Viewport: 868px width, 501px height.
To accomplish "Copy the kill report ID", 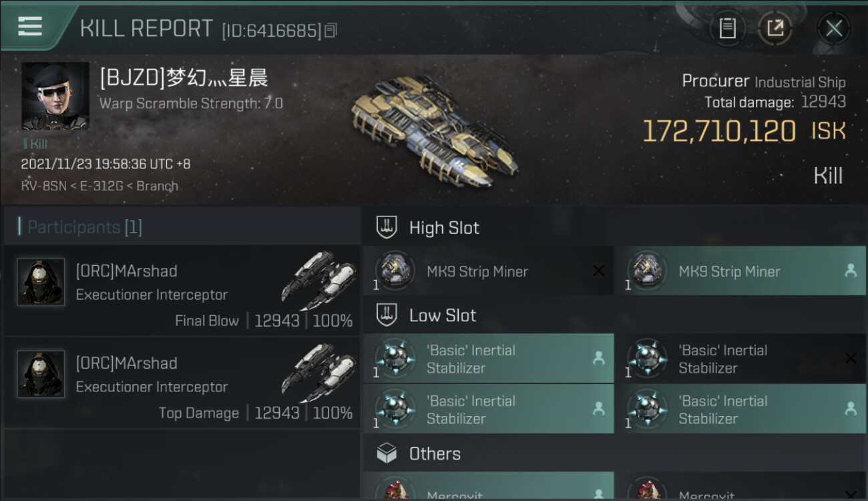I will (332, 30).
